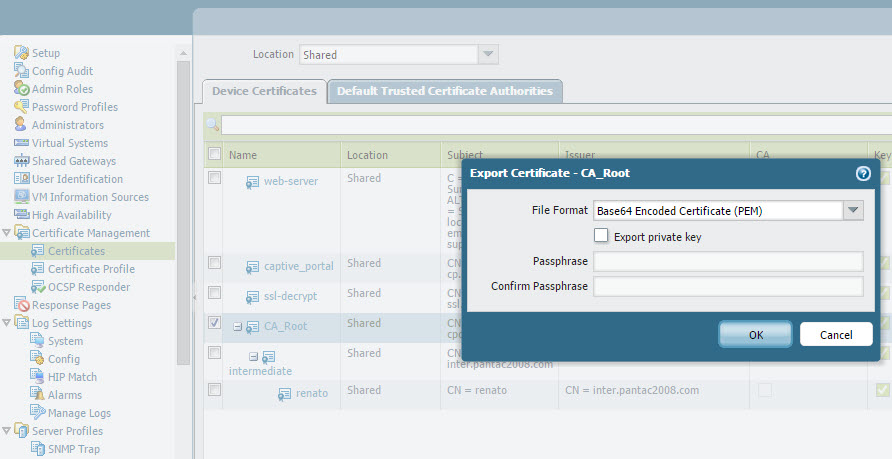892x459 pixels.
Task: Enable the Export private key checkbox
Action: (601, 236)
